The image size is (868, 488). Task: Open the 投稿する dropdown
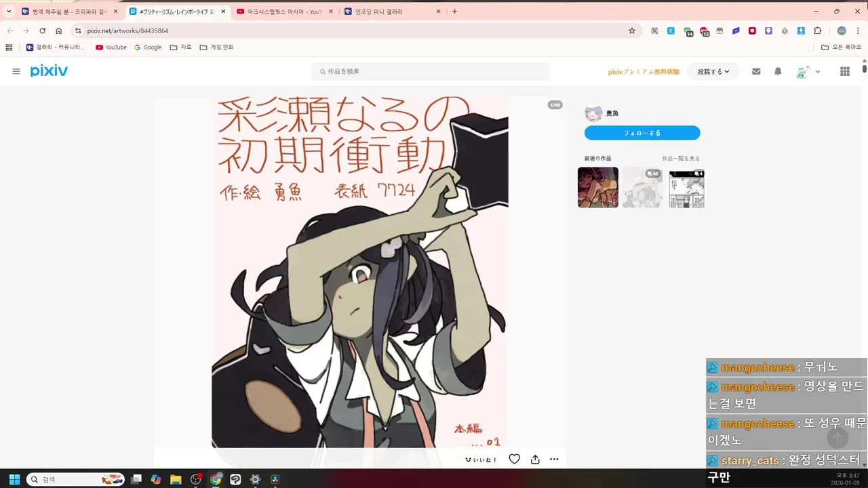tap(713, 71)
